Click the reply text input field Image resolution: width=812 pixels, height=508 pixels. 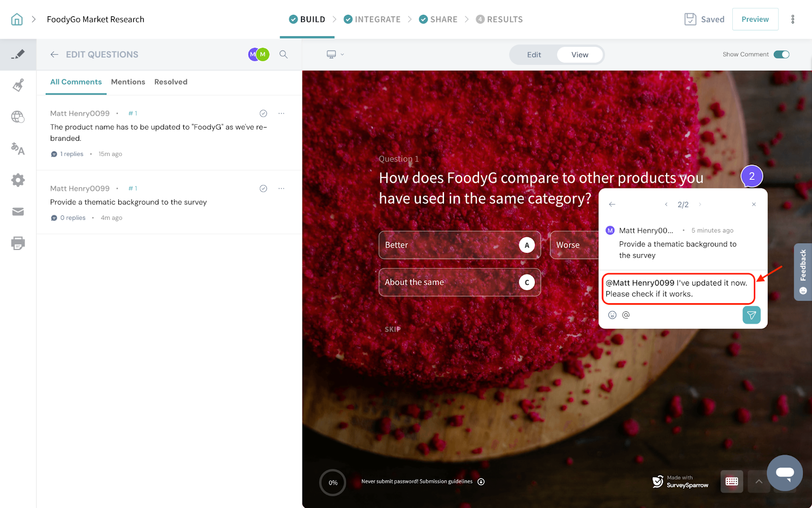678,289
